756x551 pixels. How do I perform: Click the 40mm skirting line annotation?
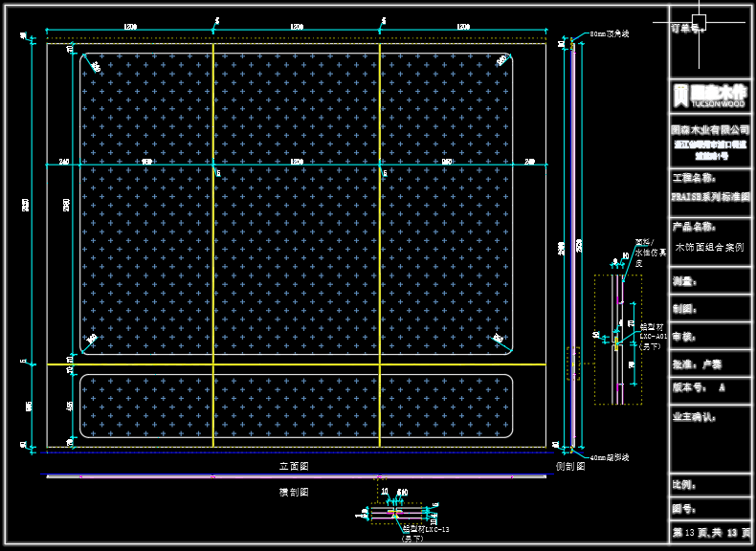tap(609, 457)
